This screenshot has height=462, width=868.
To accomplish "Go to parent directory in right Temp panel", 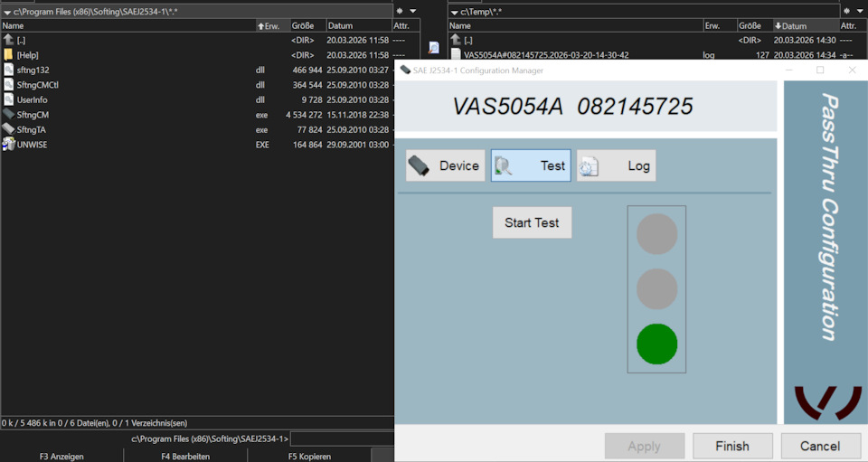I will pyautogui.click(x=456, y=40).
